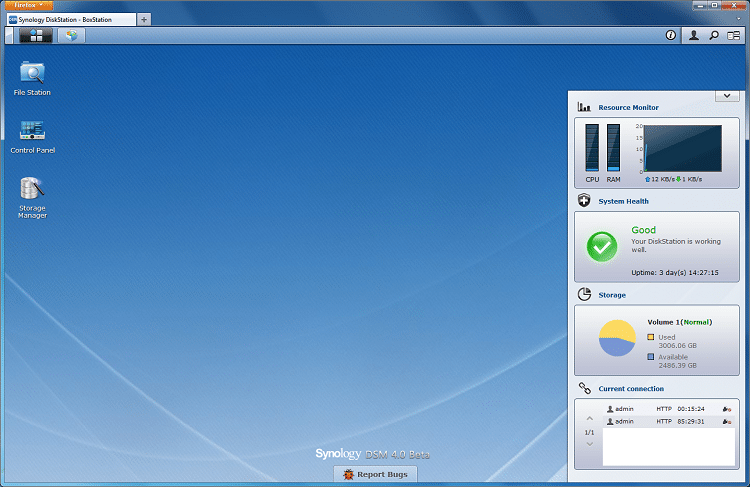Click the 2486.39 GB available value

[x=677, y=365]
